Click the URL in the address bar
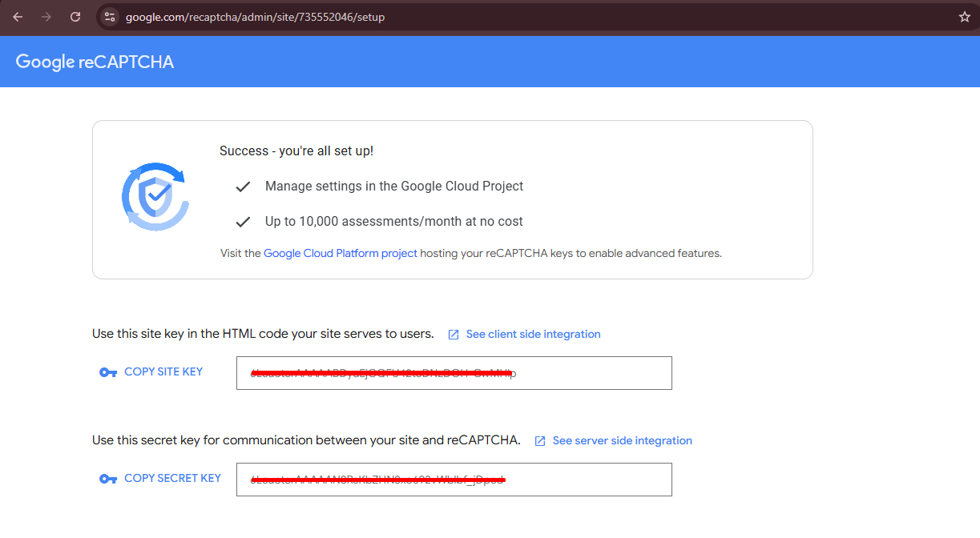The image size is (980, 538). click(255, 17)
